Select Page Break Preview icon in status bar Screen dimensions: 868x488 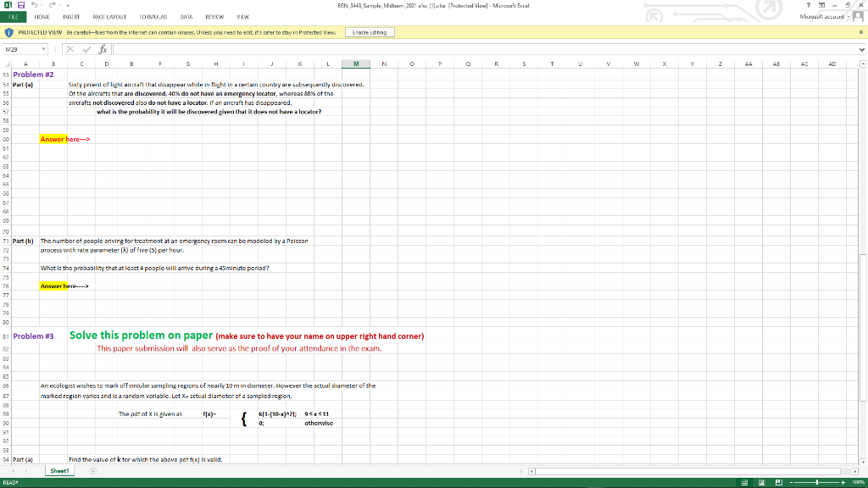pos(779,482)
